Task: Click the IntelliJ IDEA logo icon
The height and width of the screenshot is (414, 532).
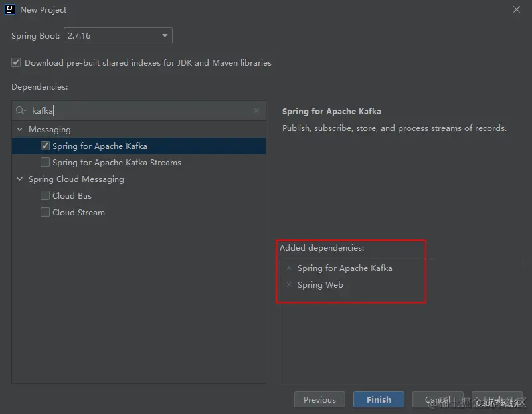Action: pos(10,9)
